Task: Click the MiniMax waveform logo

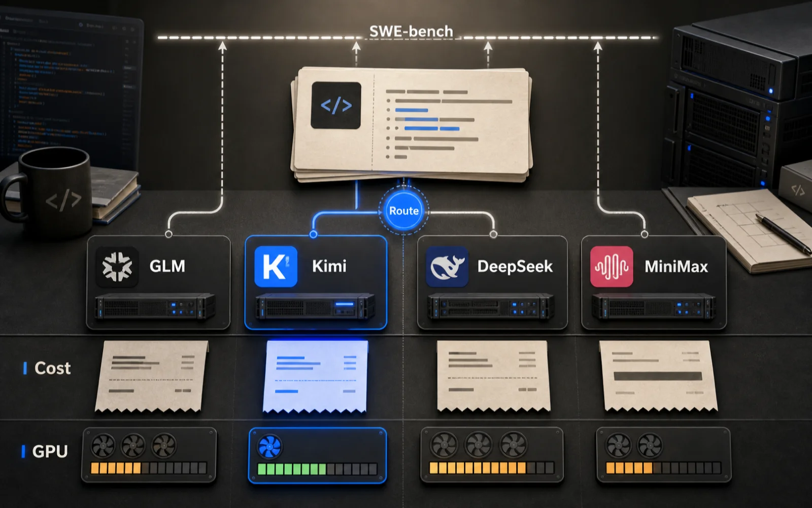Action: [x=612, y=267]
